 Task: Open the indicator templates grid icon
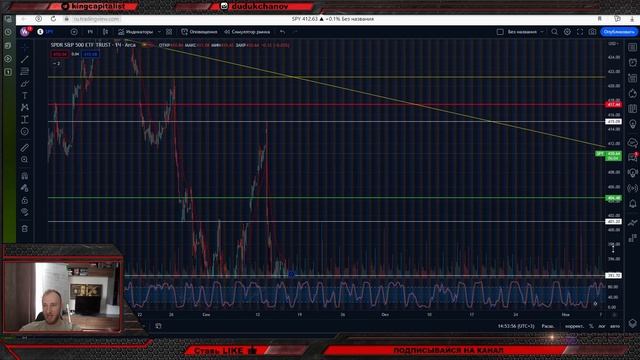[x=169, y=31]
